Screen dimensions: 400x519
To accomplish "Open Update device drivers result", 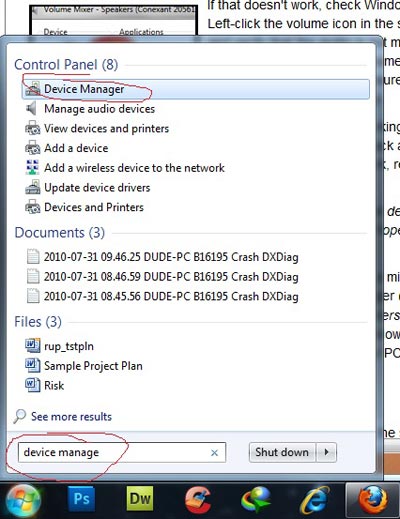I will point(97,188).
